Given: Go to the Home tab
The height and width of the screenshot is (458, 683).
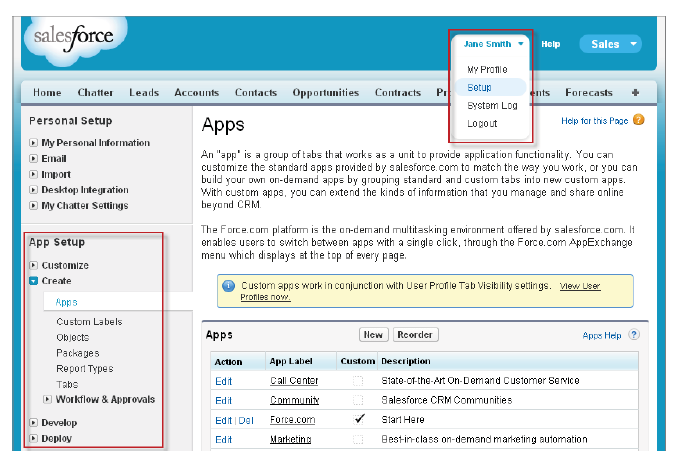Looking at the screenshot, I should 47,92.
